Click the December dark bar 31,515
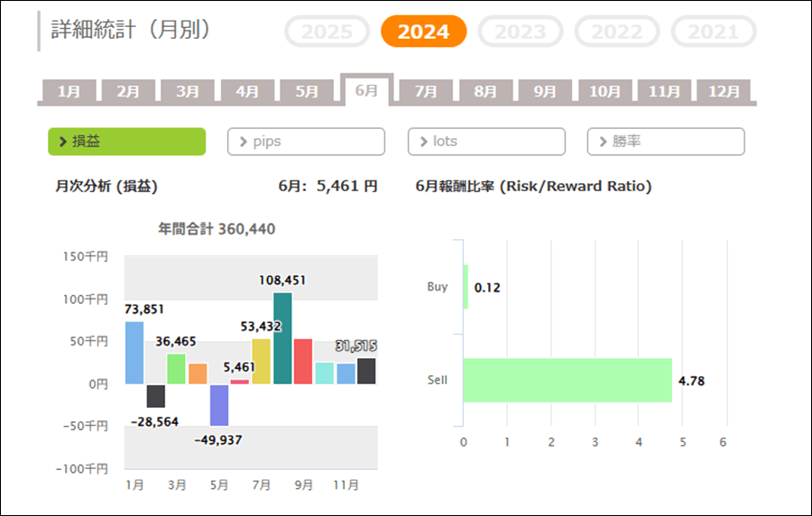 (x=366, y=371)
